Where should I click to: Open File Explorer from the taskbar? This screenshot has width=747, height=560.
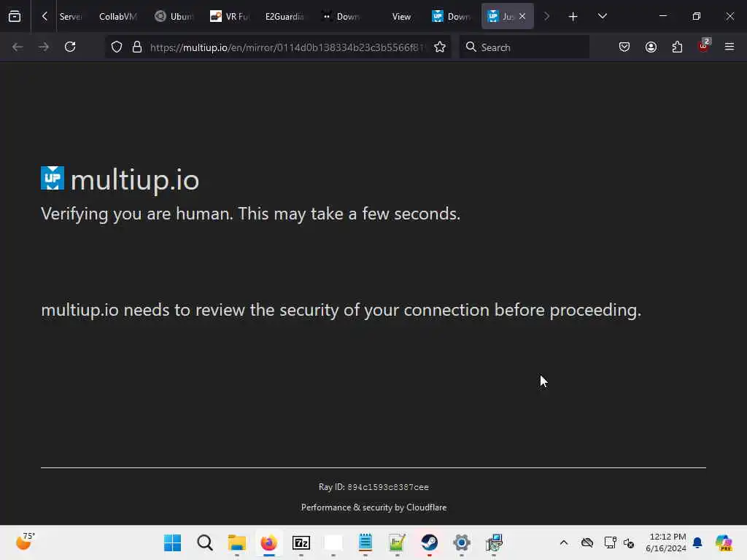pos(237,542)
